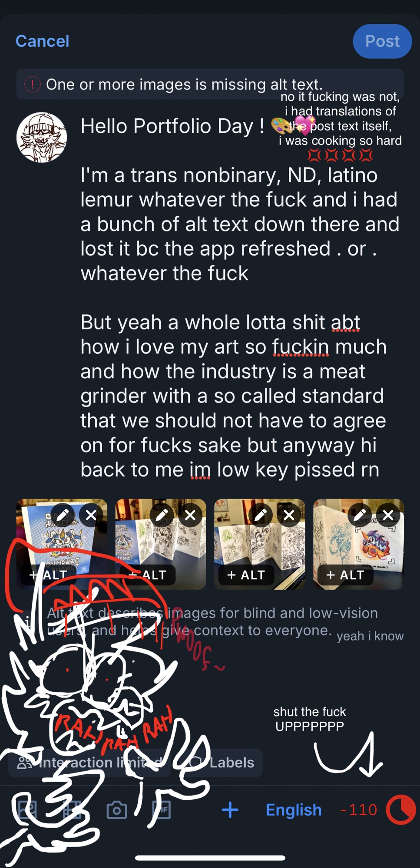Image resolution: width=420 pixels, height=868 pixels.
Task: Add ALT text to the third image
Action: (x=246, y=575)
